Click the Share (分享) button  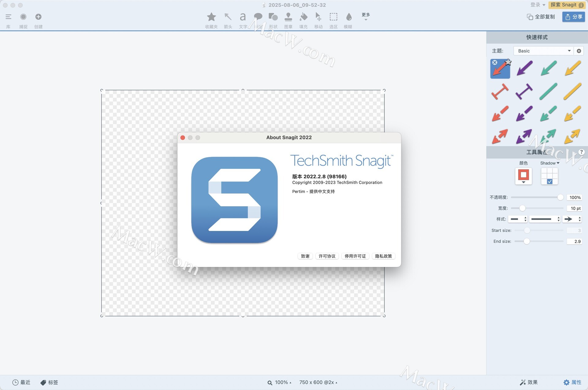tap(574, 17)
